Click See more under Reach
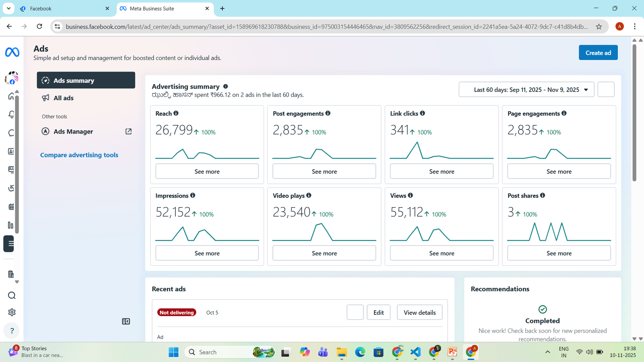 coord(207,171)
